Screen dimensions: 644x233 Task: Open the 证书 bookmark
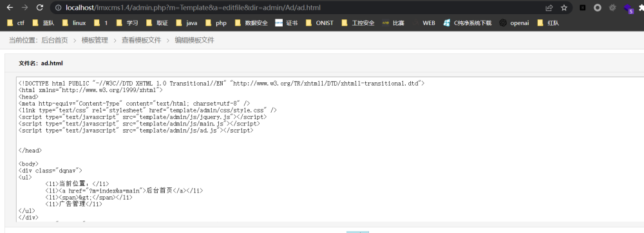pyautogui.click(x=287, y=23)
